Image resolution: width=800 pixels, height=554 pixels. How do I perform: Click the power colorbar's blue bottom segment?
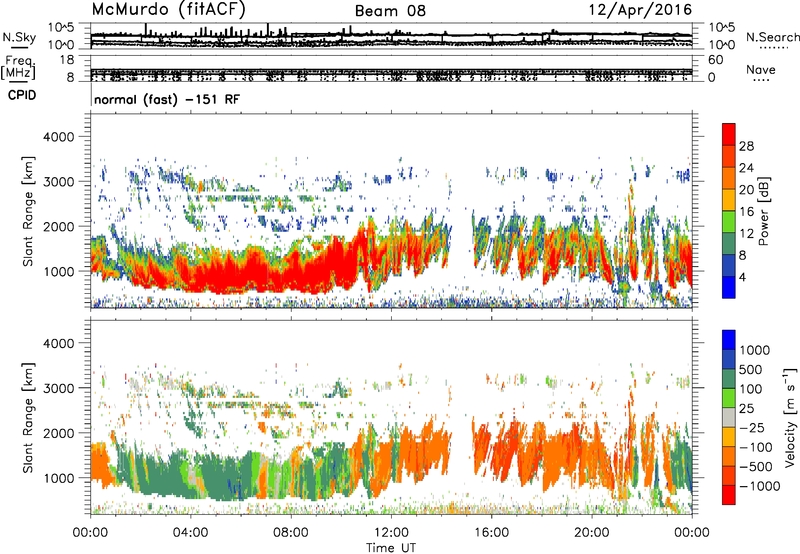729,287
